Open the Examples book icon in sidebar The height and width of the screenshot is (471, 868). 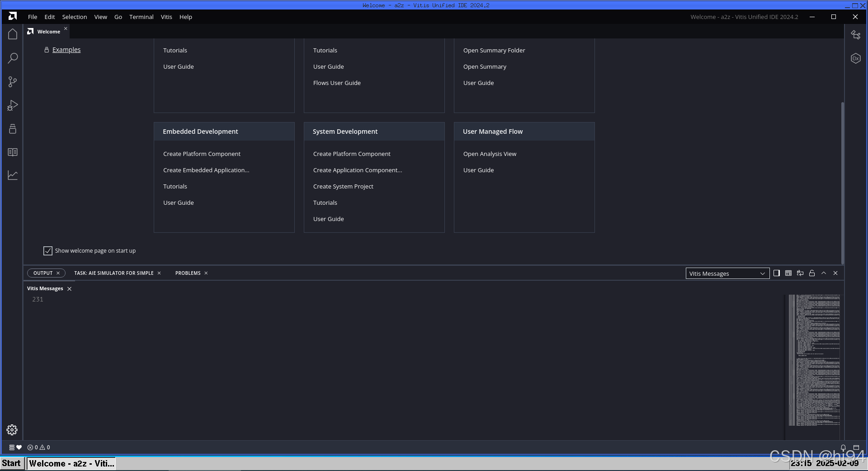point(13,152)
